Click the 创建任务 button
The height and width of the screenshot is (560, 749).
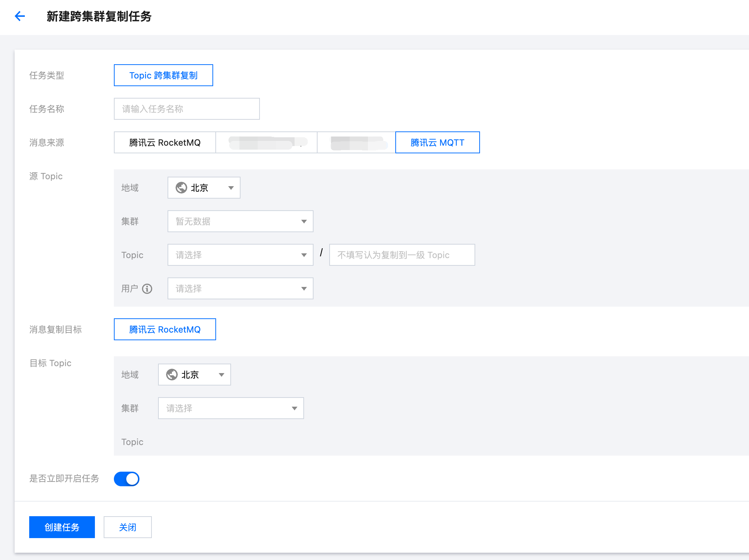click(x=62, y=527)
